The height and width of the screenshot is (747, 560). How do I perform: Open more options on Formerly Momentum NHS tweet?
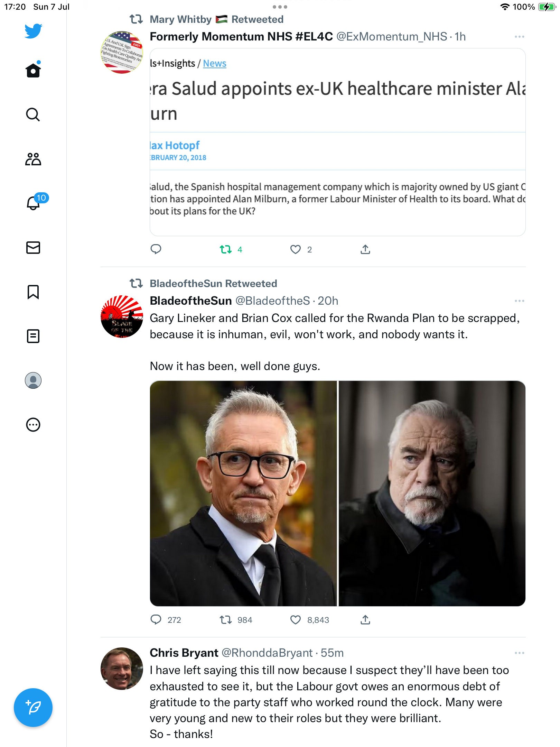point(519,37)
